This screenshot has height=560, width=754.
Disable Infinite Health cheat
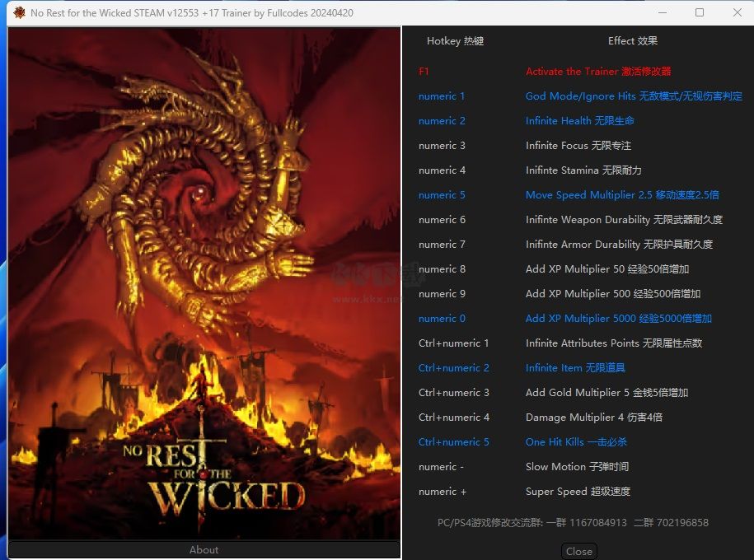(579, 121)
